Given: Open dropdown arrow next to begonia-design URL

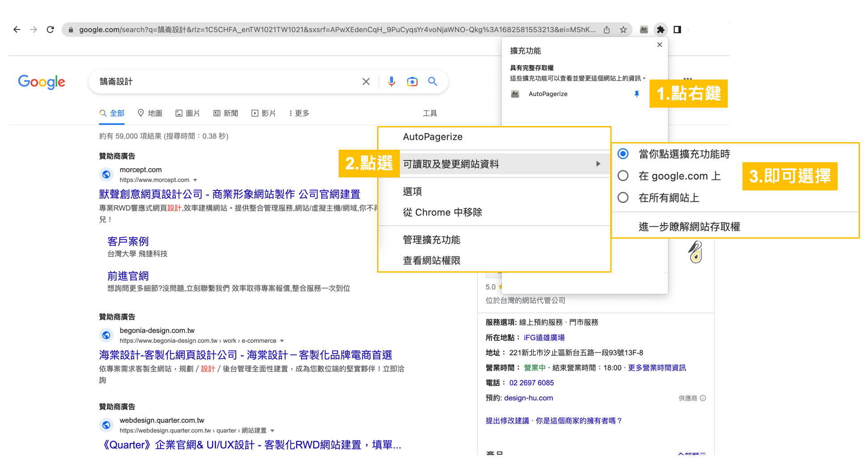Looking at the screenshot, I should pyautogui.click(x=282, y=341).
